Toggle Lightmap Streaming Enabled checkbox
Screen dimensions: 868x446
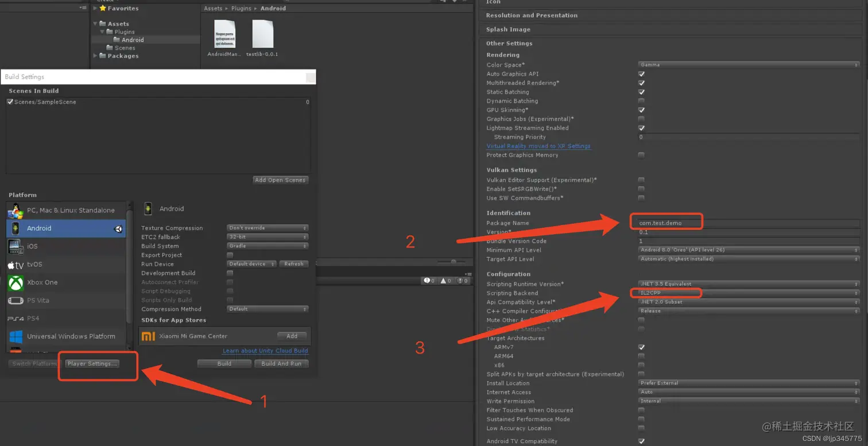[x=641, y=128]
